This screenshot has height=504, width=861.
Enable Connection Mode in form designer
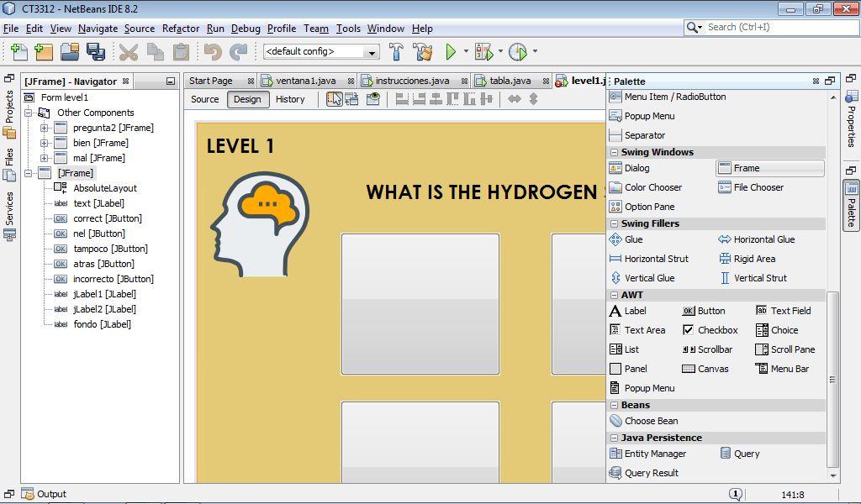(x=351, y=99)
